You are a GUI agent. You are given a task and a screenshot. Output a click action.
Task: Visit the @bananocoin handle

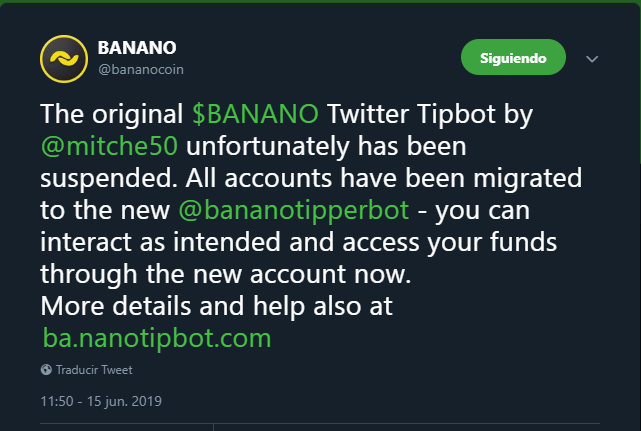pyautogui.click(x=141, y=70)
